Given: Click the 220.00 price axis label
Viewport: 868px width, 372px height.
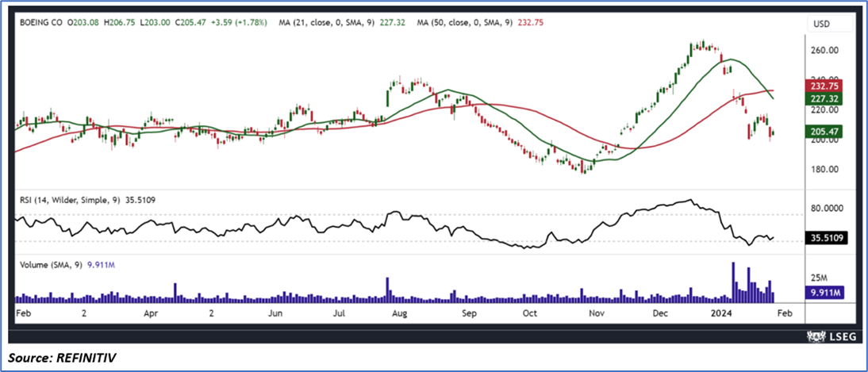Looking at the screenshot, I should pos(826,110).
